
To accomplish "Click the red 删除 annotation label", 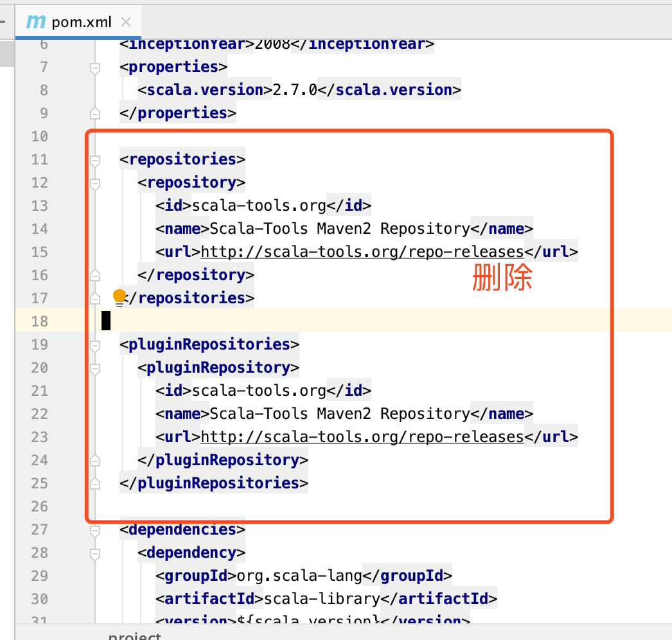I will click(502, 279).
